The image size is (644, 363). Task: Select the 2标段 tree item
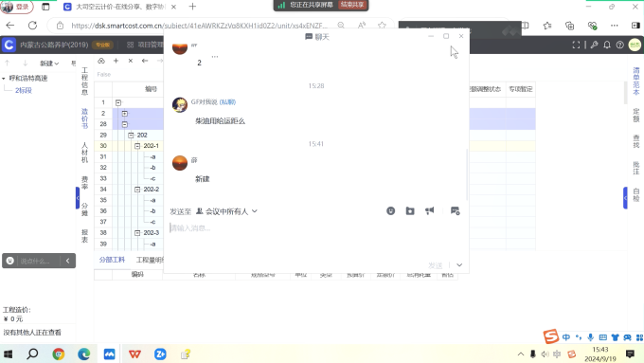tap(24, 90)
